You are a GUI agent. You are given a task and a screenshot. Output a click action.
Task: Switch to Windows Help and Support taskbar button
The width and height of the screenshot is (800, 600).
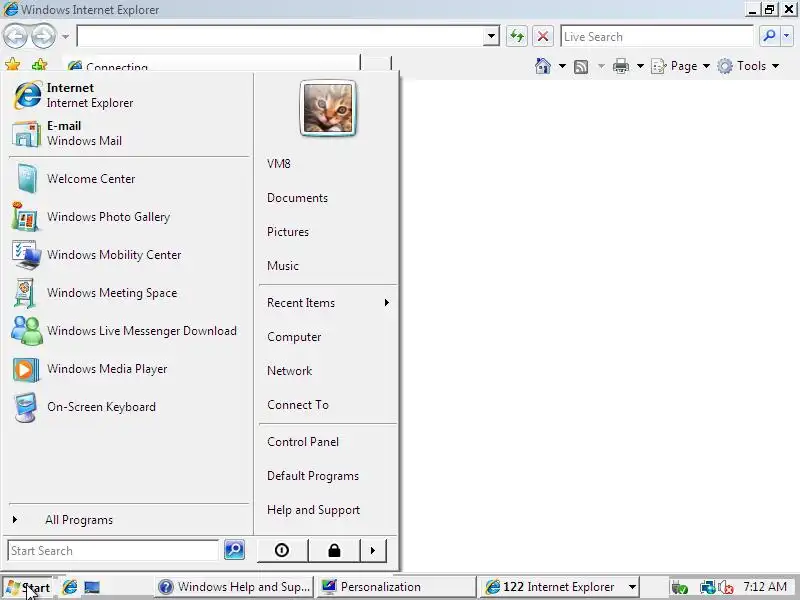pyautogui.click(x=234, y=587)
